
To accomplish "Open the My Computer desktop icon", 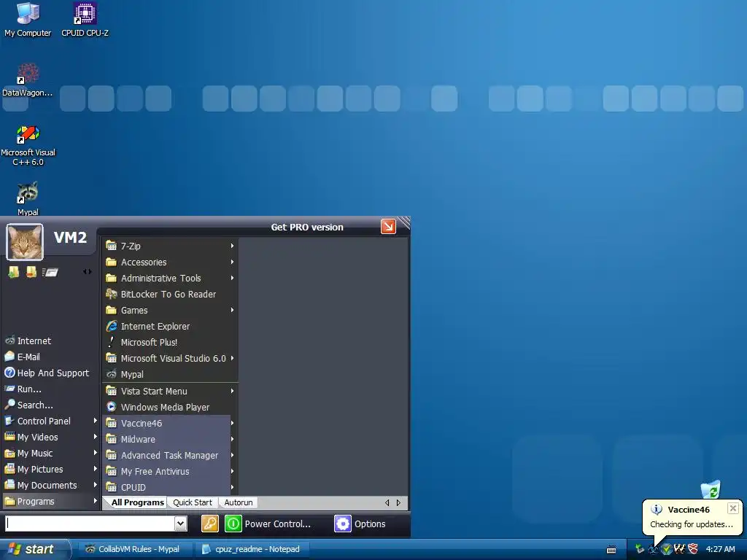I will click(x=28, y=20).
